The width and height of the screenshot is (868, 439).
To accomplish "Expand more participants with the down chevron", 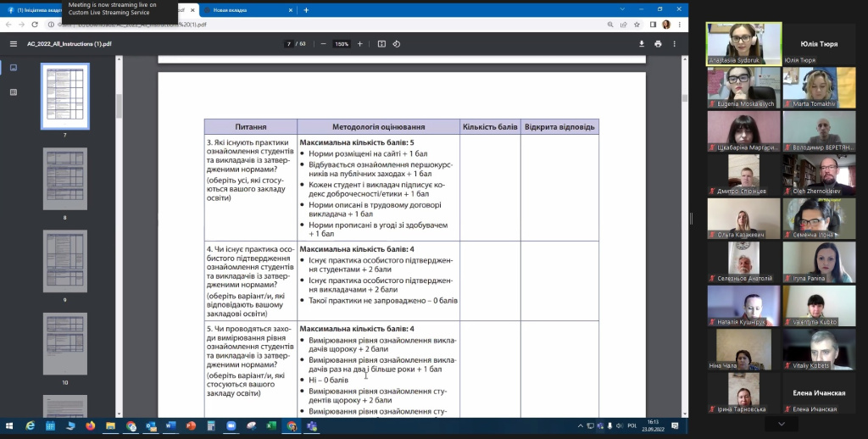I will 781,424.
